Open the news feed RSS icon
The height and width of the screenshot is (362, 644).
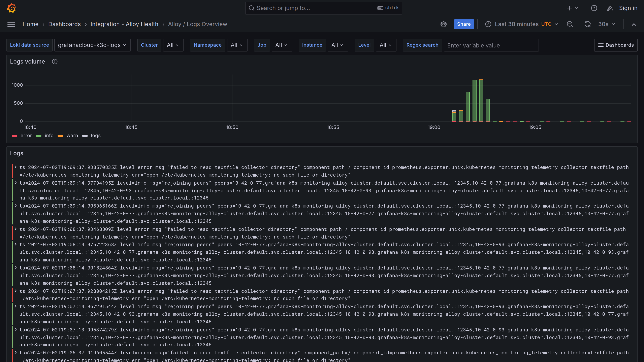pyautogui.click(x=610, y=8)
